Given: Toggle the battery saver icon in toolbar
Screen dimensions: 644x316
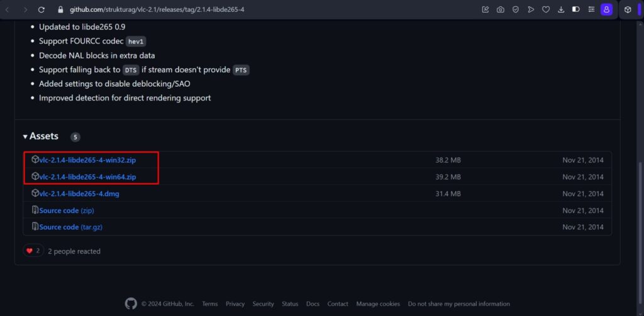Looking at the screenshot, I should click(x=575, y=9).
